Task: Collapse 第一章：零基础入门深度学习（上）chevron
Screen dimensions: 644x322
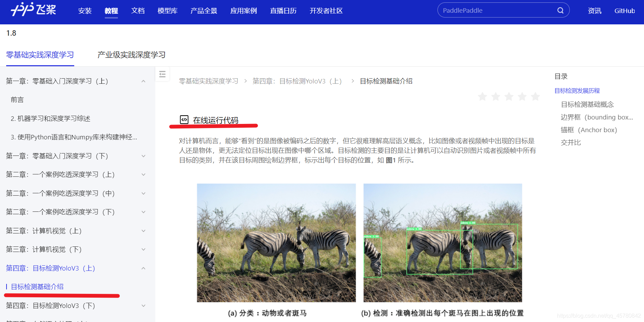Action: (143, 81)
